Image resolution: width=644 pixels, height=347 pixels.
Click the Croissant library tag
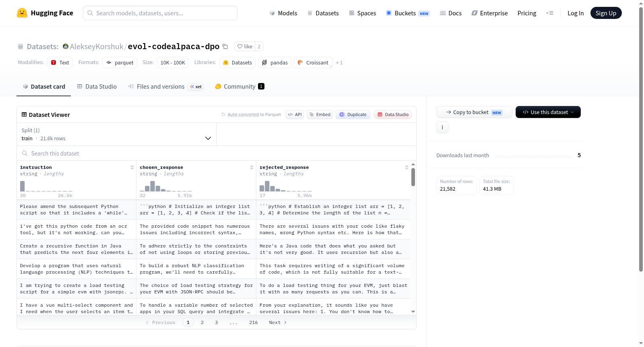(313, 62)
